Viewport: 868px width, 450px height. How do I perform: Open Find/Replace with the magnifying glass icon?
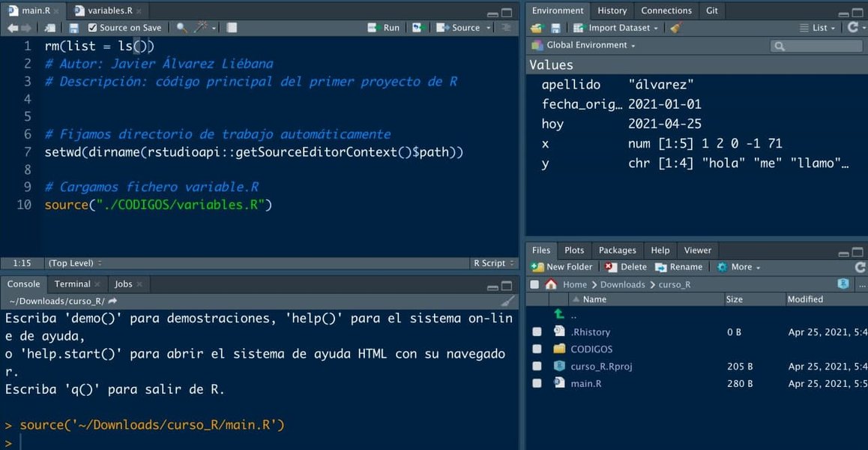pyautogui.click(x=181, y=27)
